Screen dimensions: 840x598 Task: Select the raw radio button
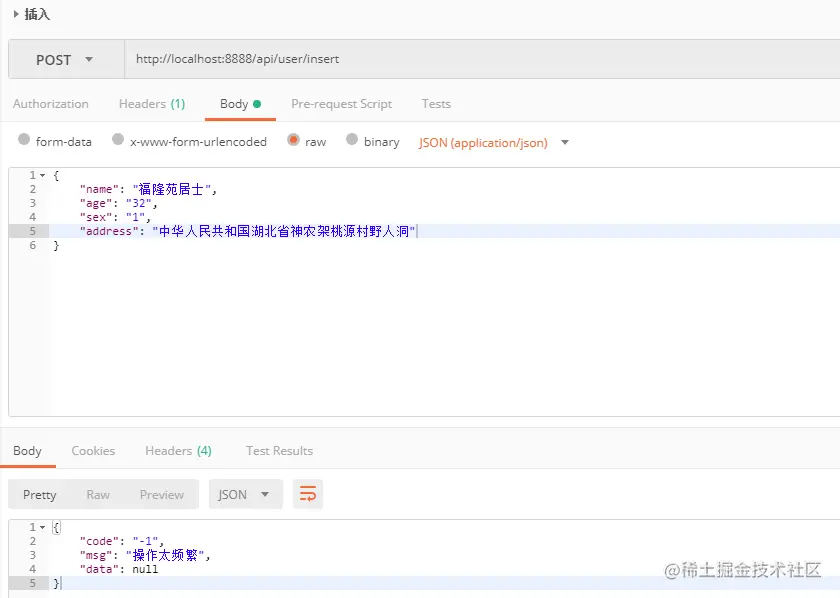click(293, 140)
